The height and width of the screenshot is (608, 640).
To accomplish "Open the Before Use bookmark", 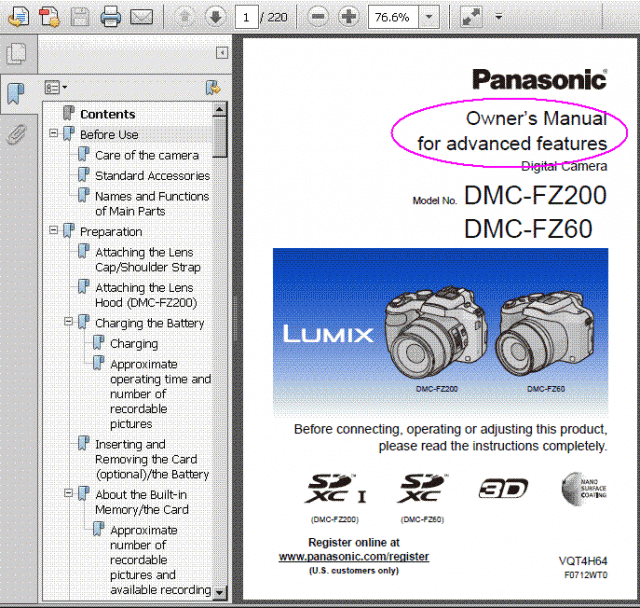I will (109, 135).
